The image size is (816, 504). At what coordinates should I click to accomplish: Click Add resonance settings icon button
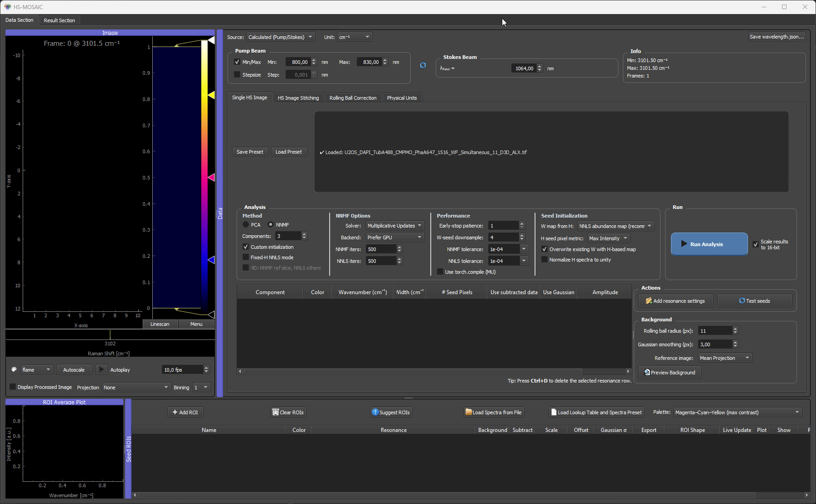click(675, 300)
